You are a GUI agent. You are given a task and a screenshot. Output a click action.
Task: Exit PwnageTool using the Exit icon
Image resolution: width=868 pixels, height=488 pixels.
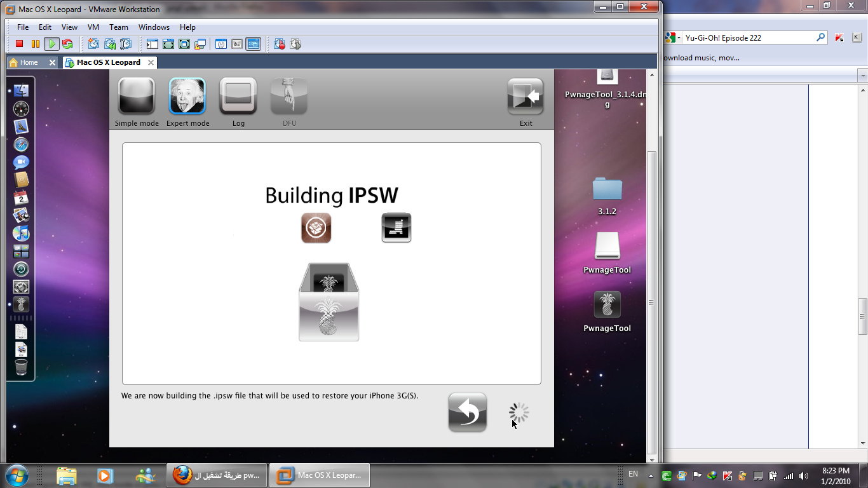click(526, 97)
